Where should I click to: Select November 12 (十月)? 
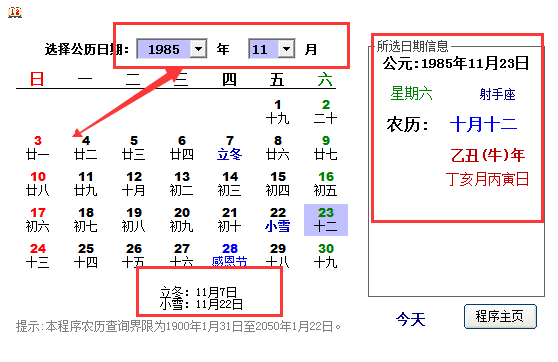pos(133,184)
